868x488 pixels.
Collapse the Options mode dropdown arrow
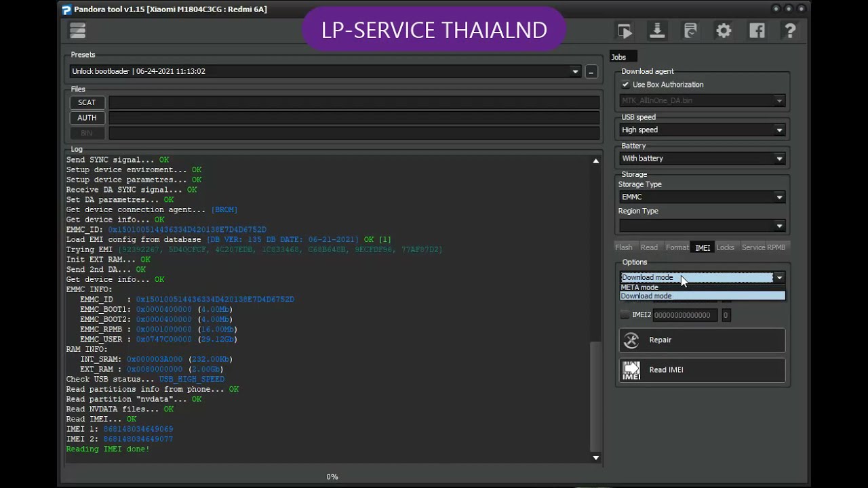pos(779,277)
